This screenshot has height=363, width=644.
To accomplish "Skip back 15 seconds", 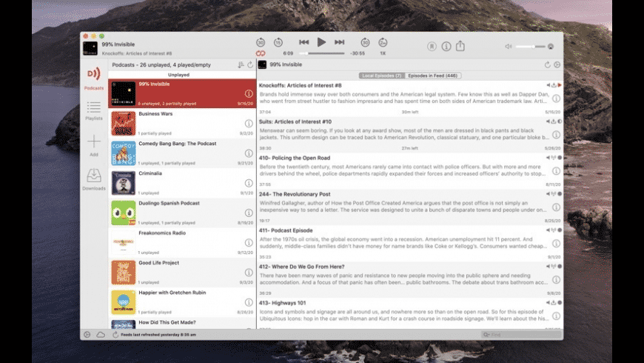I will click(x=278, y=42).
